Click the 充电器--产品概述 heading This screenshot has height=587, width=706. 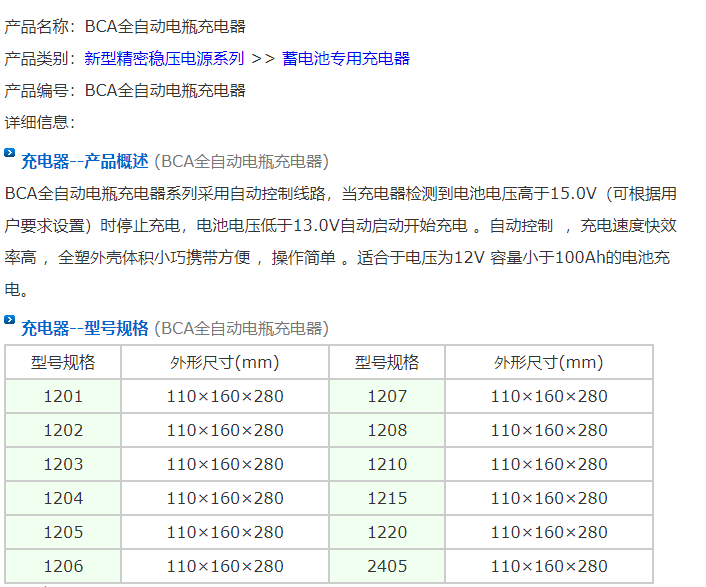point(85,161)
